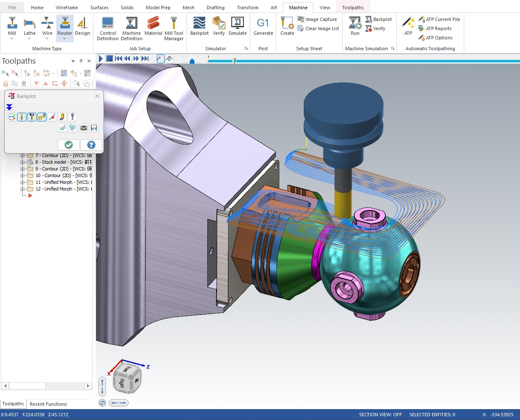Open Machine Simulation dialog launcher
The width and height of the screenshot is (520, 420).
(393, 49)
